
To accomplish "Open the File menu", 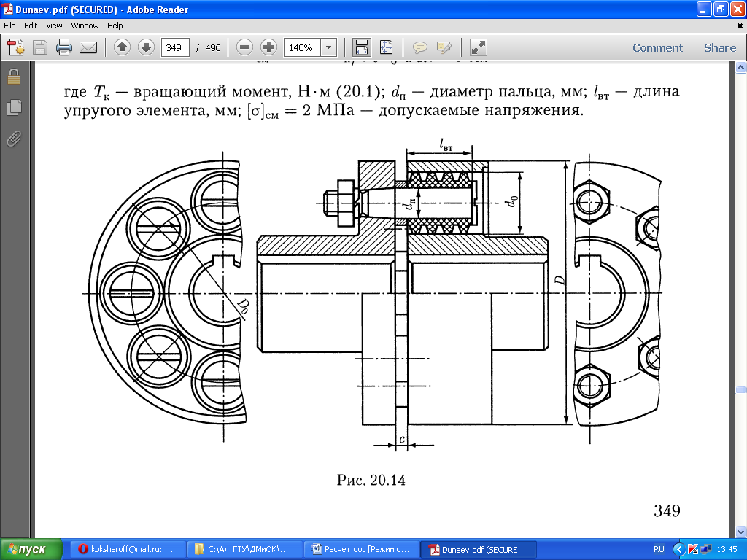I will (x=9, y=26).
